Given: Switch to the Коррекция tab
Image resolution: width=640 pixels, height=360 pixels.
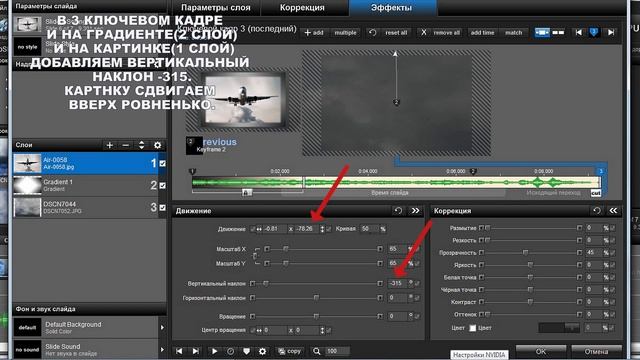Looking at the screenshot, I should pyautogui.click(x=302, y=8).
